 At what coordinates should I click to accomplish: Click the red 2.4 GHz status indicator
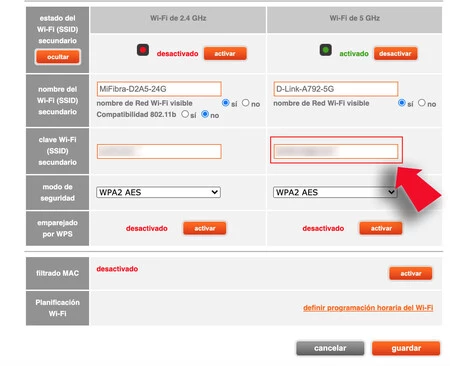(x=143, y=50)
